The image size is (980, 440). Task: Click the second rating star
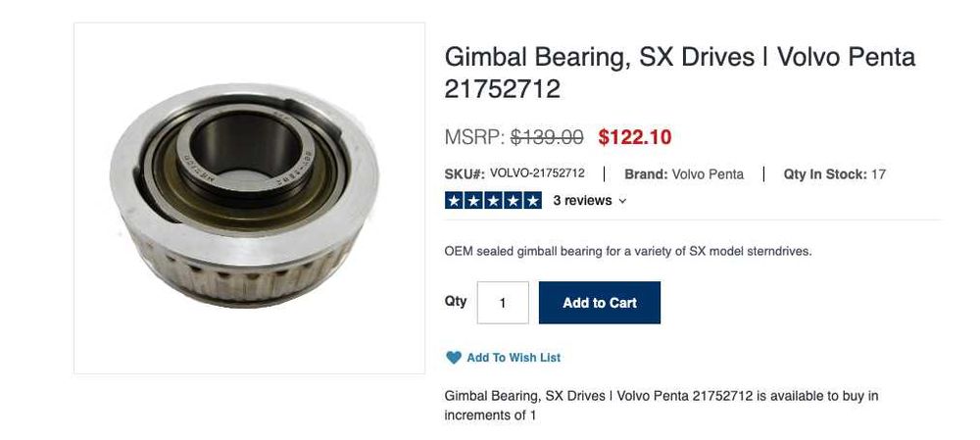pyautogui.click(x=473, y=201)
